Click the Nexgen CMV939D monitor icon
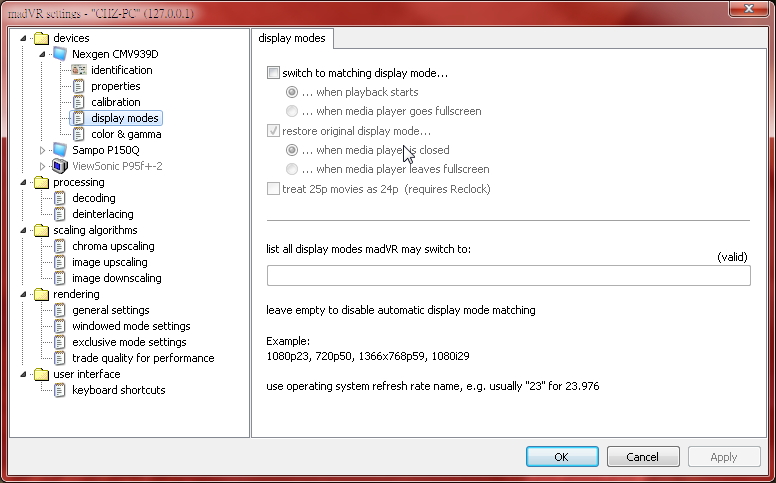The height and width of the screenshot is (483, 776). point(60,54)
